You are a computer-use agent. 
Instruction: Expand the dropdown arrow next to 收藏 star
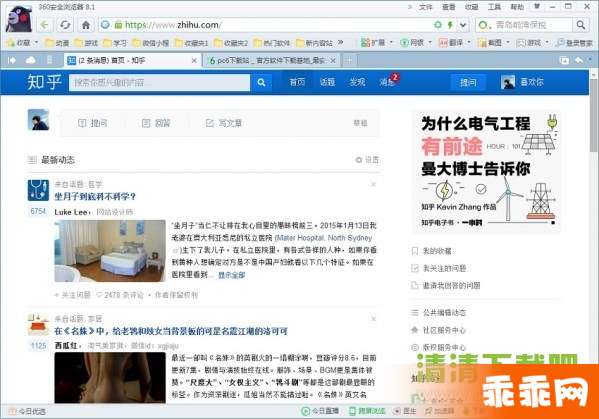click(36, 43)
